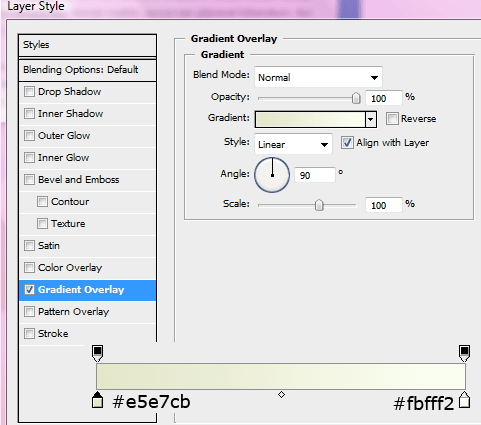Enable the Reverse checkbox
Screen dimensions: 481x425
click(x=392, y=118)
